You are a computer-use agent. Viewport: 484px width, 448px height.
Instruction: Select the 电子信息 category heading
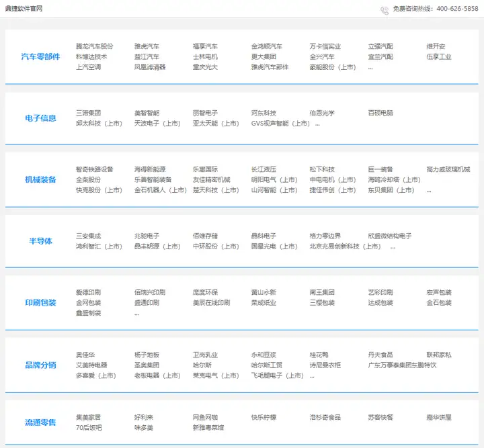pos(40,118)
